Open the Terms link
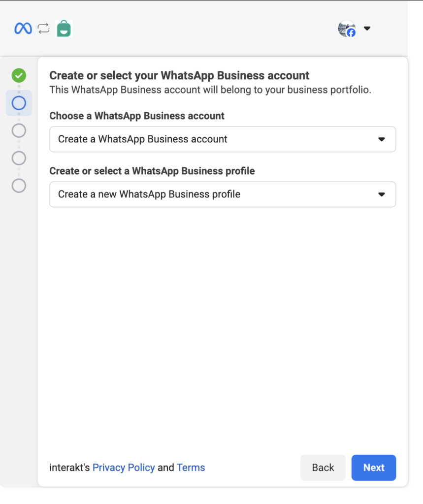Viewport: 423px width, 504px height. pos(191,468)
